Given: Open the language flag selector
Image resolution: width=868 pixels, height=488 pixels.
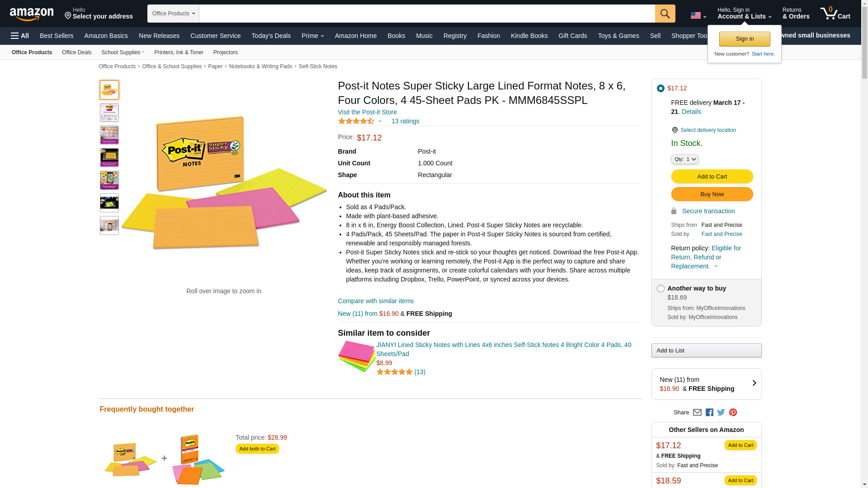Looking at the screenshot, I should coord(698,16).
